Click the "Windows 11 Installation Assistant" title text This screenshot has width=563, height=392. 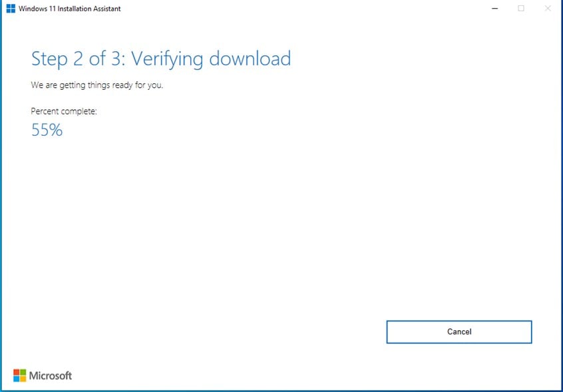coord(71,9)
